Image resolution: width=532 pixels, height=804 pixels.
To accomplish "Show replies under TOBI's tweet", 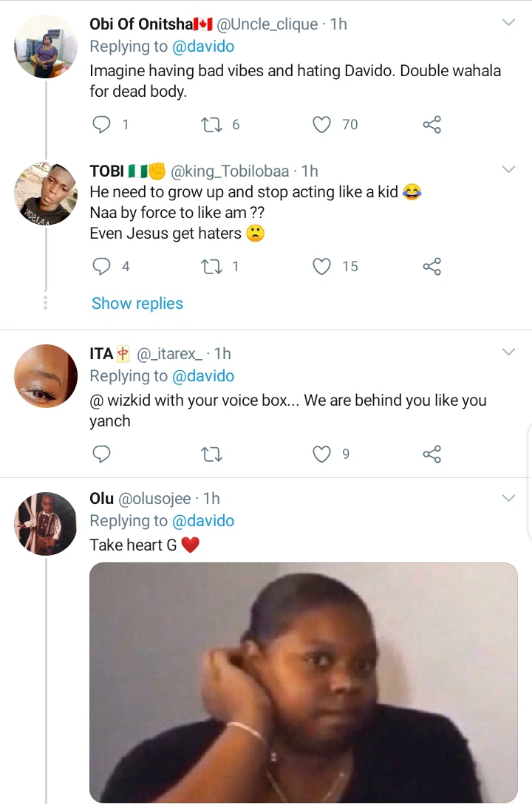I will [137, 303].
